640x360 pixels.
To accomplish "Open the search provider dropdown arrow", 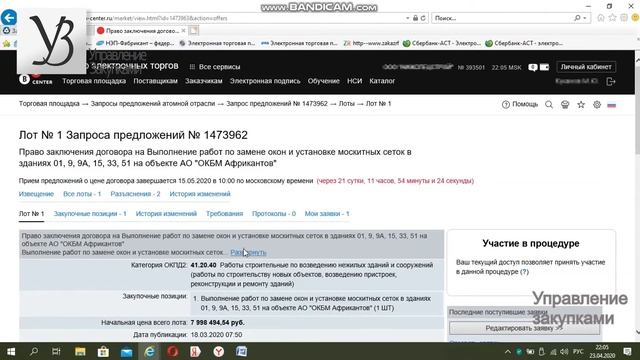I will 585,18.
